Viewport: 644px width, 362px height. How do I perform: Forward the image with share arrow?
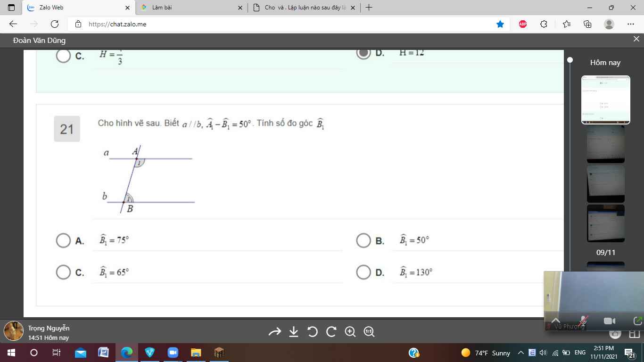click(x=275, y=332)
